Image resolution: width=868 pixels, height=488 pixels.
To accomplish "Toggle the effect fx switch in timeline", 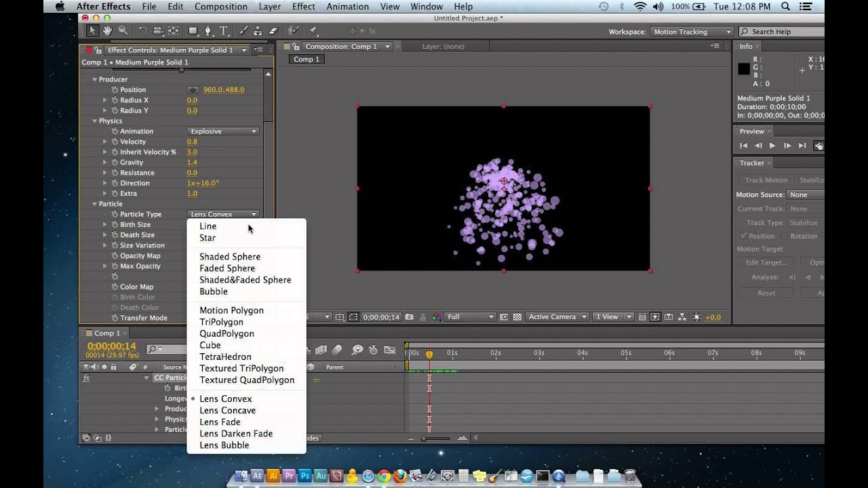I will [86, 378].
